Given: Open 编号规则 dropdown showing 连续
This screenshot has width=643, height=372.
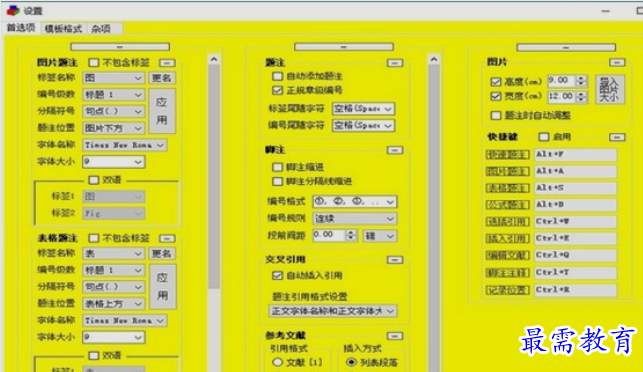Looking at the screenshot, I should pyautogui.click(x=355, y=219).
